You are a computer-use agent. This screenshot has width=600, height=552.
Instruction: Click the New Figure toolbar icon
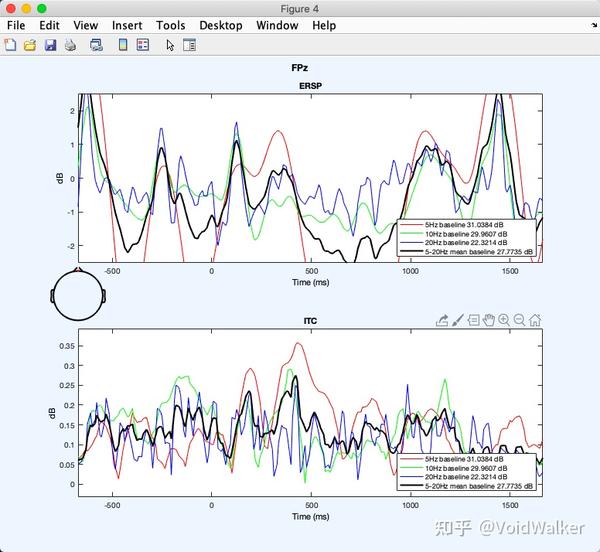pyautogui.click(x=10, y=45)
